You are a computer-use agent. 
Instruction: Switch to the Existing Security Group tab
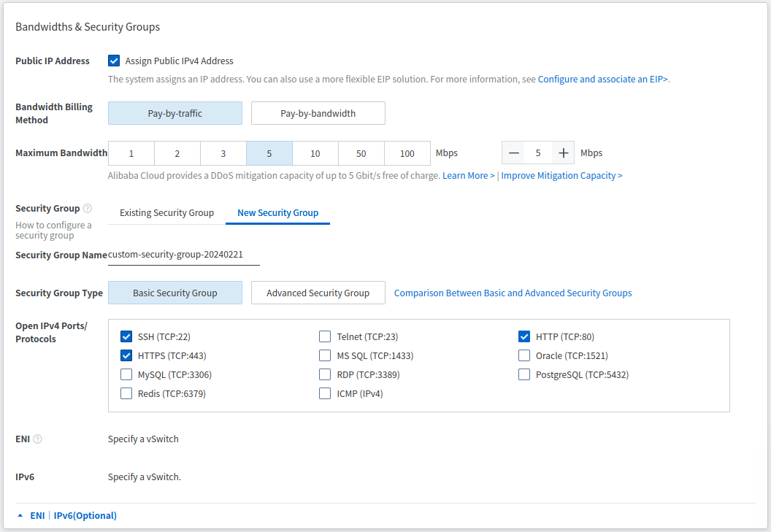tap(166, 212)
